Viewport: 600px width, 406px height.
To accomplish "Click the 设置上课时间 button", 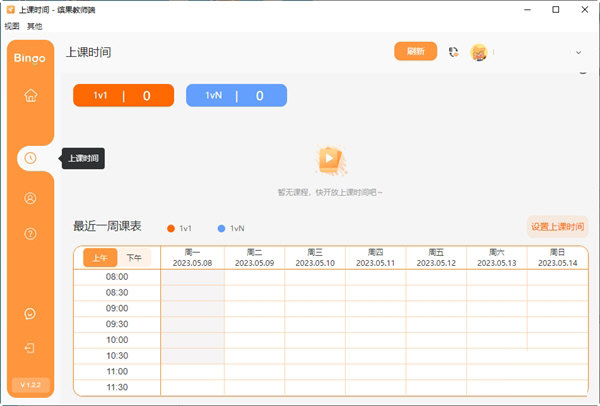I will [558, 227].
